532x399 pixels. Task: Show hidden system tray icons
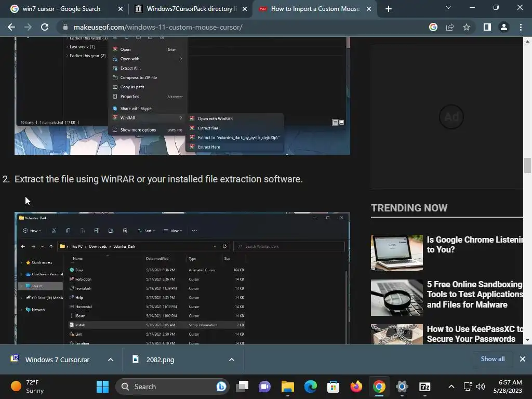click(x=451, y=387)
